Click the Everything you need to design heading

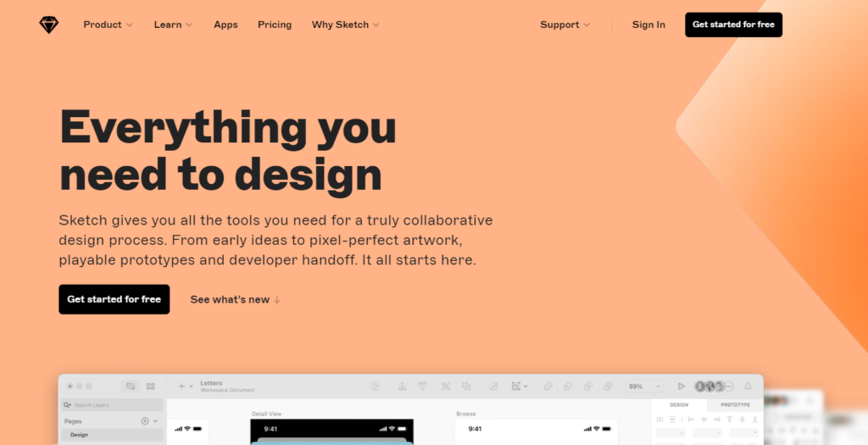[227, 151]
